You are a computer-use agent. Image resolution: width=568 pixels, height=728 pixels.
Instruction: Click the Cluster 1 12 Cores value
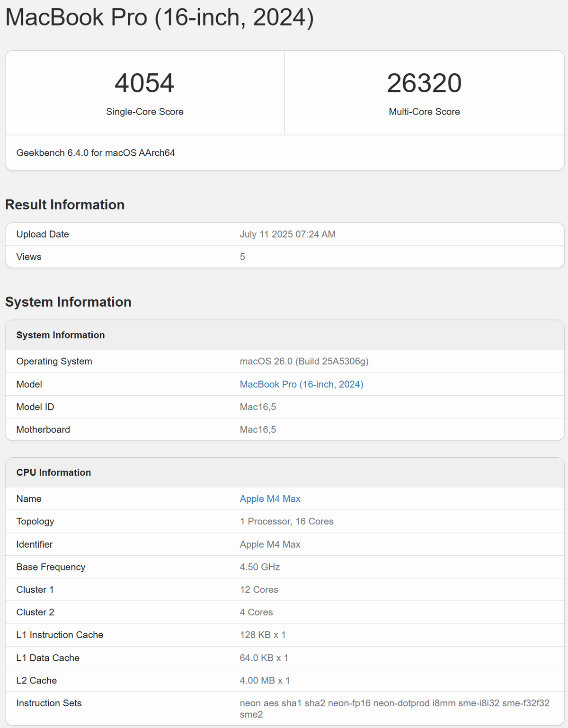tap(259, 590)
